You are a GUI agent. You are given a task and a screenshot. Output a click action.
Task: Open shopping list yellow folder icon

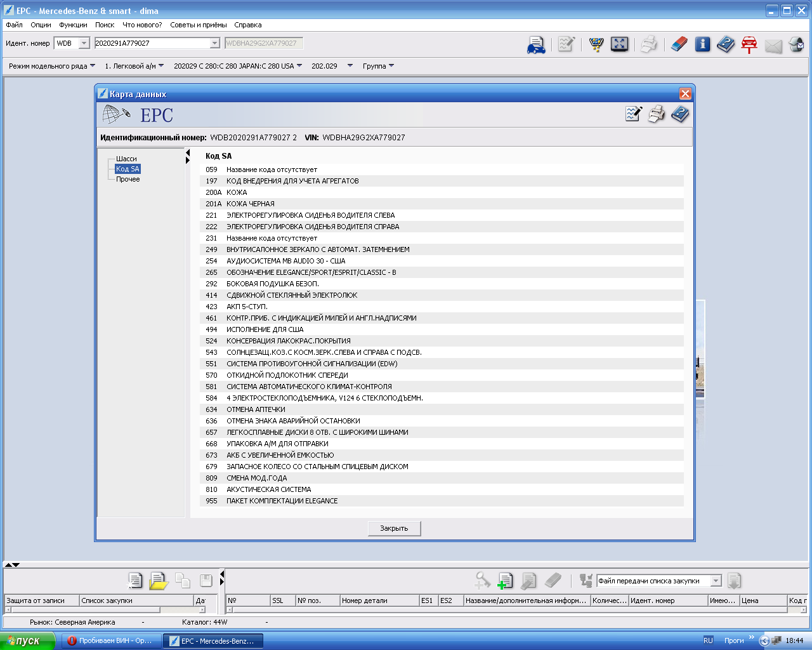(158, 581)
